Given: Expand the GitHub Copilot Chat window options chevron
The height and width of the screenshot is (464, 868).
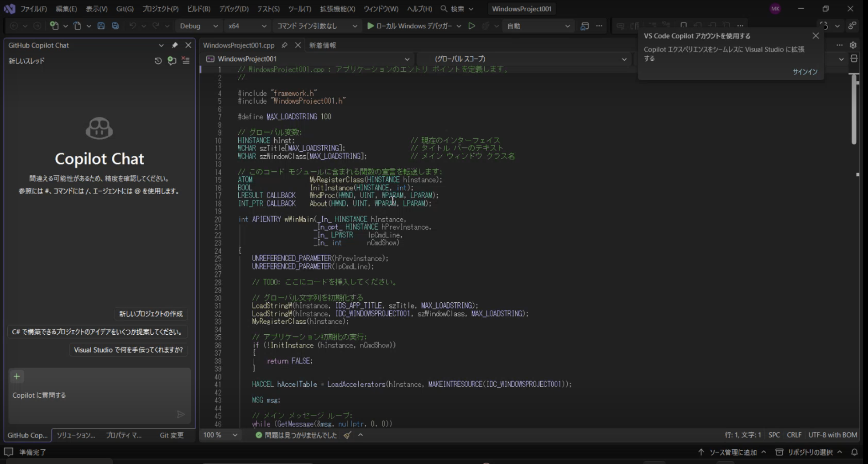Looking at the screenshot, I should click(161, 45).
